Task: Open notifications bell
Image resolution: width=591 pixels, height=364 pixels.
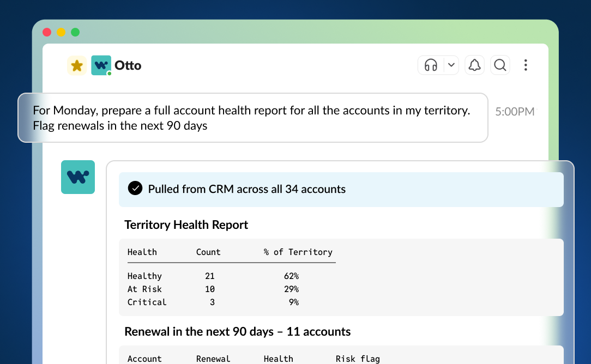Action: (x=474, y=65)
